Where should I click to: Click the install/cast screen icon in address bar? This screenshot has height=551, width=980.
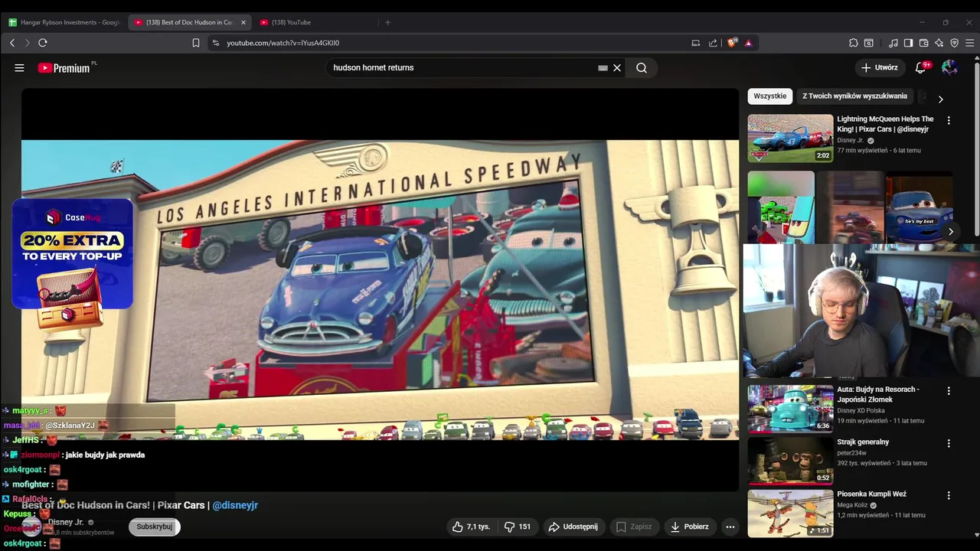[696, 43]
